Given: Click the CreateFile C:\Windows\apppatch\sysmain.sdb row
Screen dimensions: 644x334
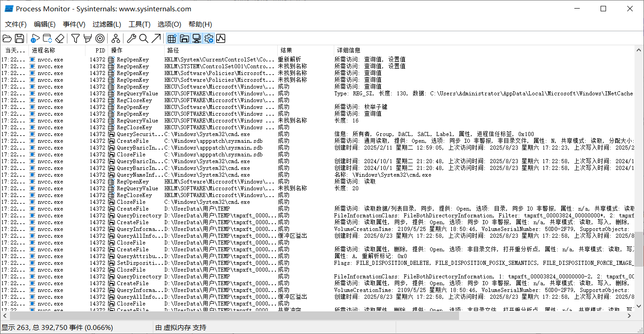Looking at the screenshot, I should tap(317, 141).
